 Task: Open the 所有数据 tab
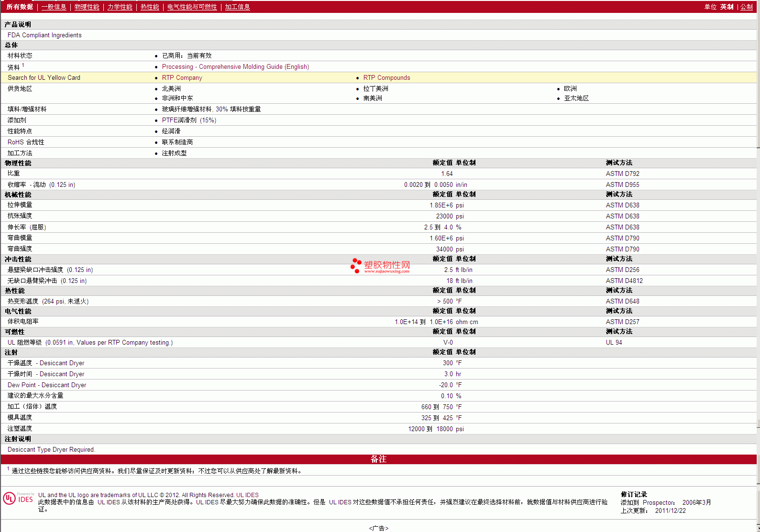coord(20,7)
